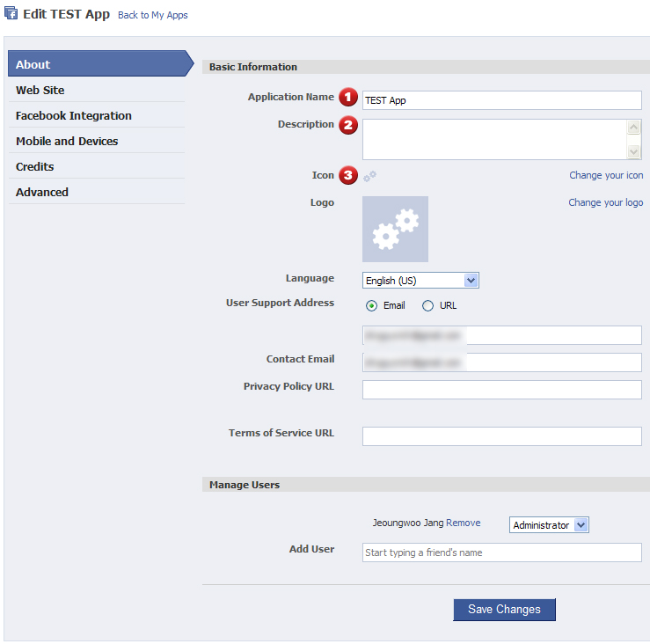Open Mobile and Devices section
This screenshot has height=644, width=650.
pyautogui.click(x=97, y=141)
